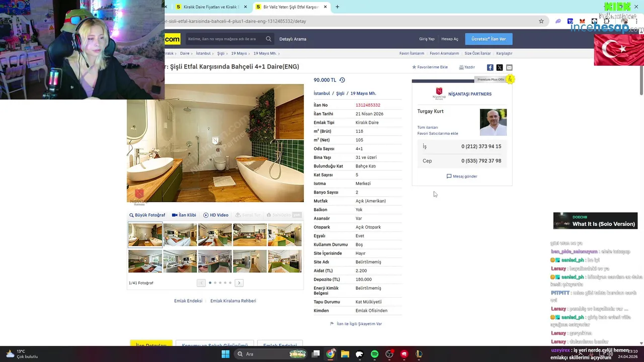Share the listing on Facebook

pyautogui.click(x=490, y=67)
